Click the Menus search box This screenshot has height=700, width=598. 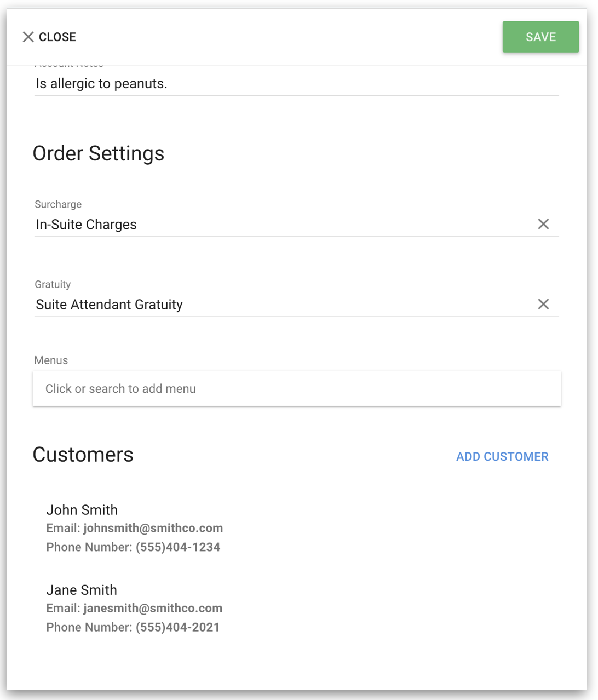297,388
